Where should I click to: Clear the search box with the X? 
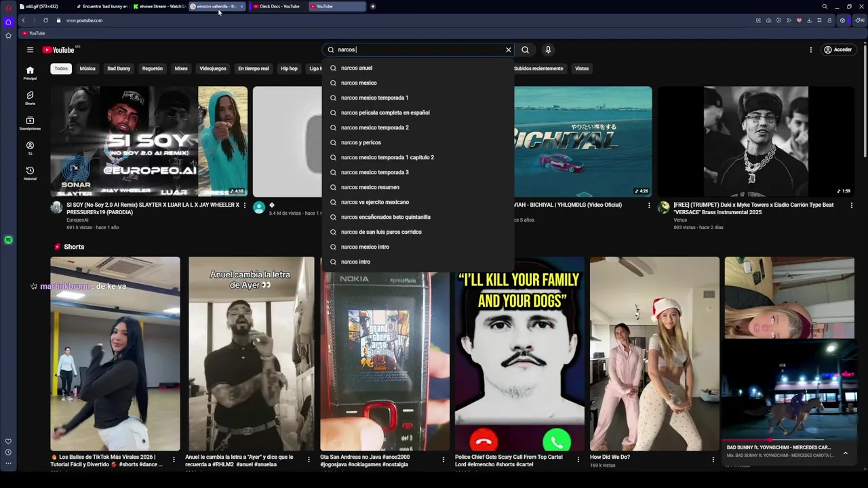click(508, 49)
